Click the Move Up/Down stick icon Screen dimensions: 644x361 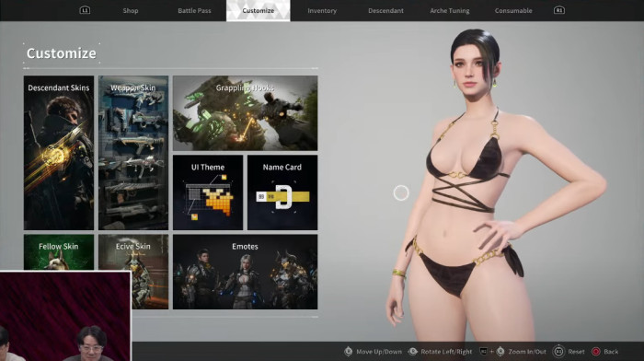(349, 352)
